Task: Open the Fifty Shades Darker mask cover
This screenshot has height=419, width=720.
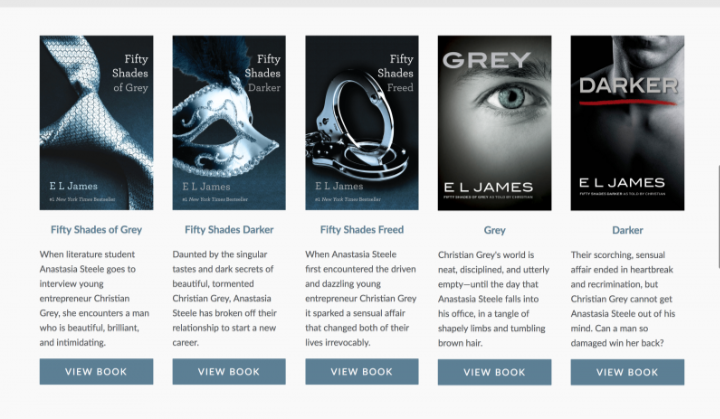Action: coord(229,123)
